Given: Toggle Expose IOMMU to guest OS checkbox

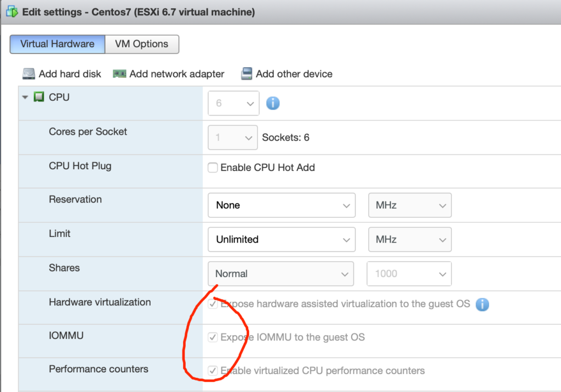Looking at the screenshot, I should click(213, 337).
